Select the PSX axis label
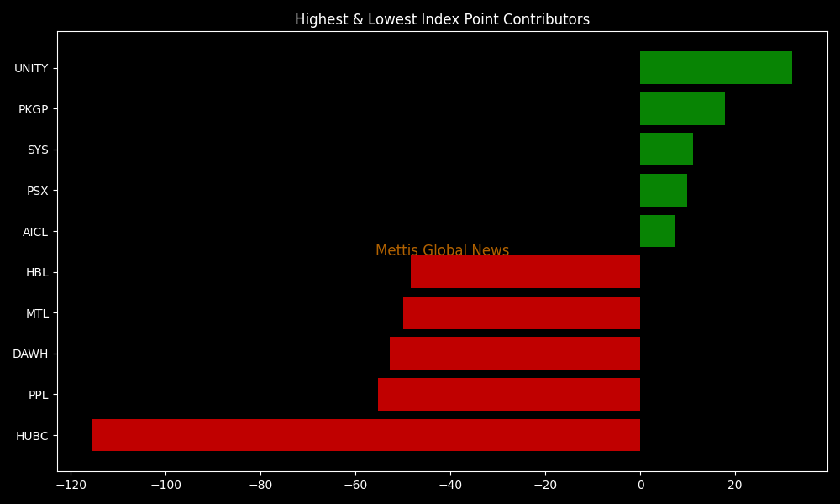Viewport: 840px width, 504px height. click(x=38, y=191)
